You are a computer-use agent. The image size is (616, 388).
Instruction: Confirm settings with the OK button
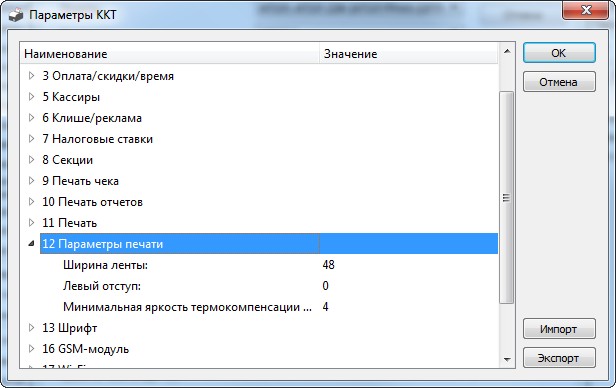click(x=559, y=53)
